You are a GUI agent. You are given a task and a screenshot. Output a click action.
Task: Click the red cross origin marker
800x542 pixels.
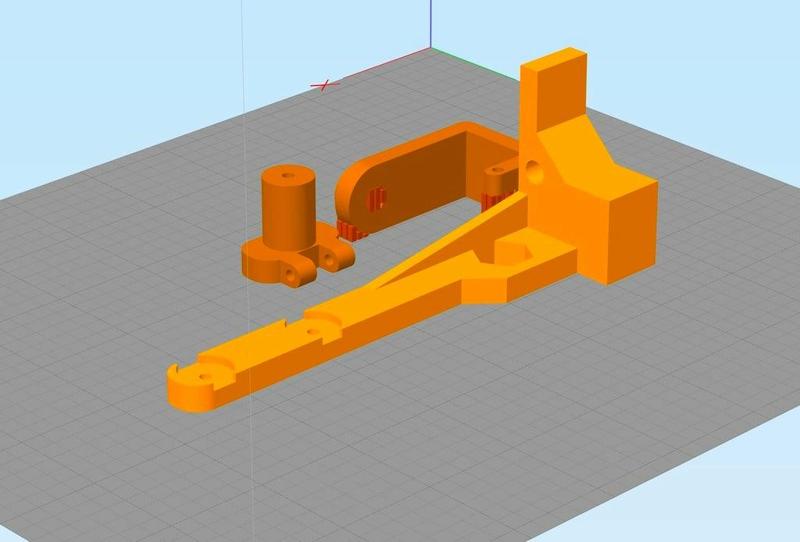pos(324,85)
